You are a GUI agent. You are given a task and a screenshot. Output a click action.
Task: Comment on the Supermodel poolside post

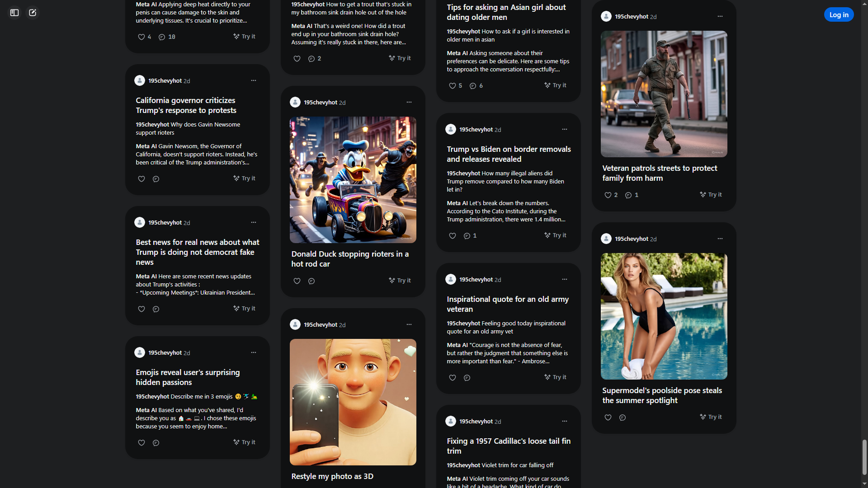point(623,418)
